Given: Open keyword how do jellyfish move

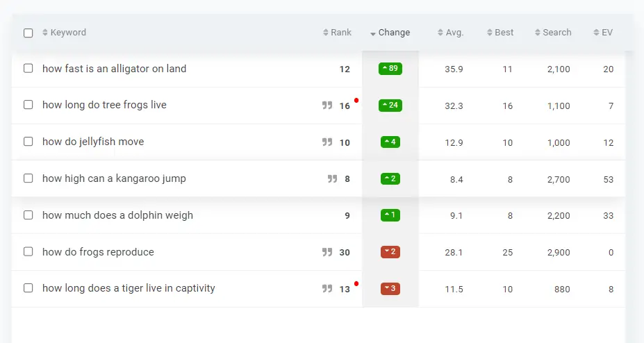Looking at the screenshot, I should coord(93,142).
